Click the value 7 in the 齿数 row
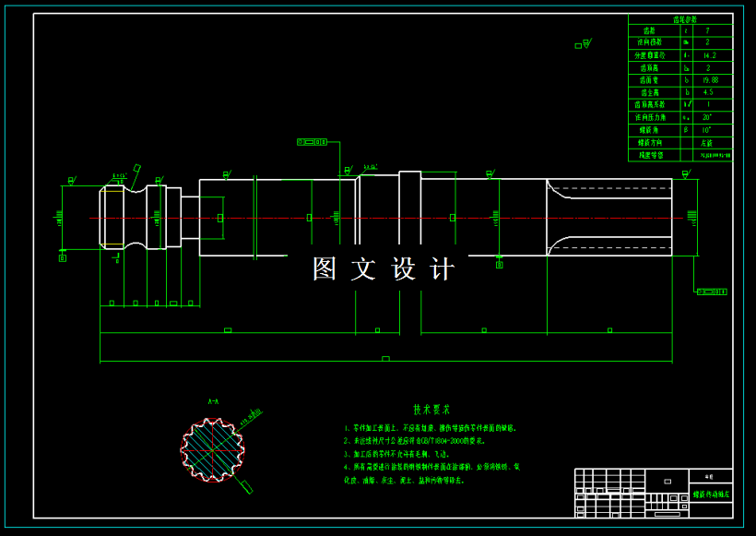The width and height of the screenshot is (756, 536). (x=707, y=30)
